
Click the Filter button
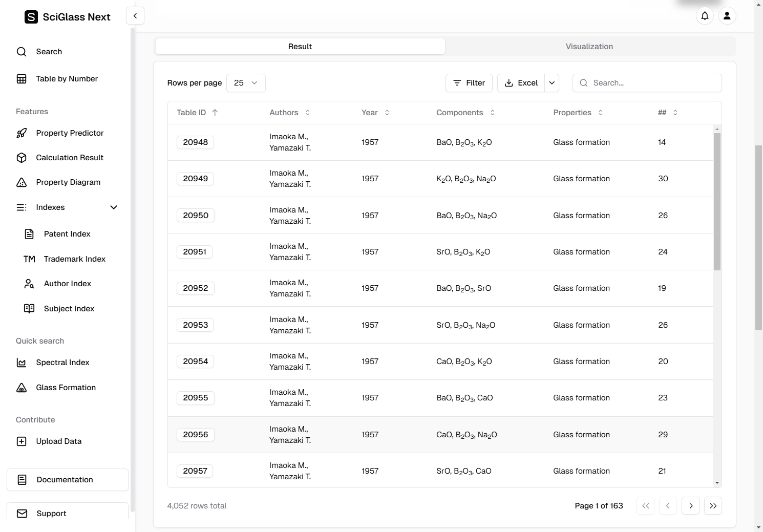click(469, 83)
